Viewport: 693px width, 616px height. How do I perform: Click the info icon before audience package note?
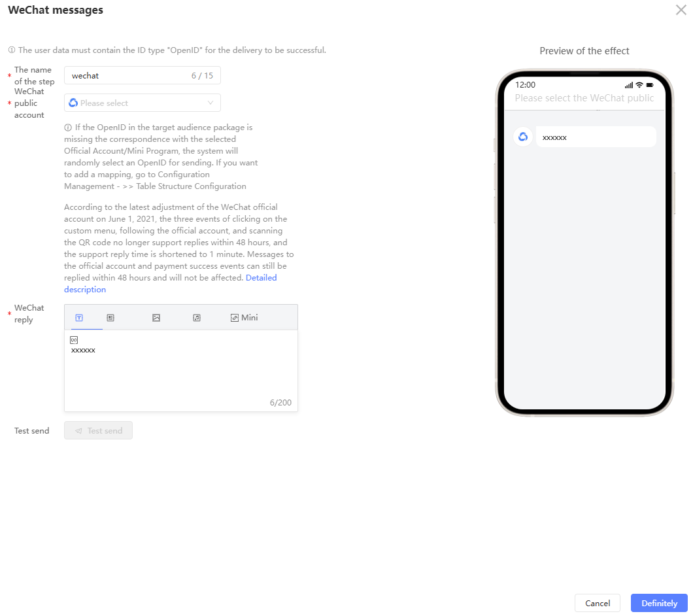[x=68, y=128]
